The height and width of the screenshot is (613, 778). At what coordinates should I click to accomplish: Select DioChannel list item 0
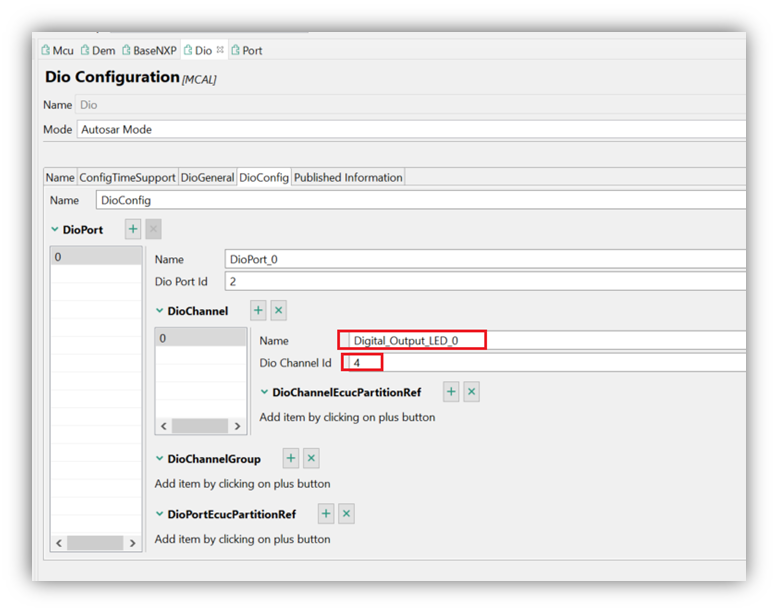[201, 339]
